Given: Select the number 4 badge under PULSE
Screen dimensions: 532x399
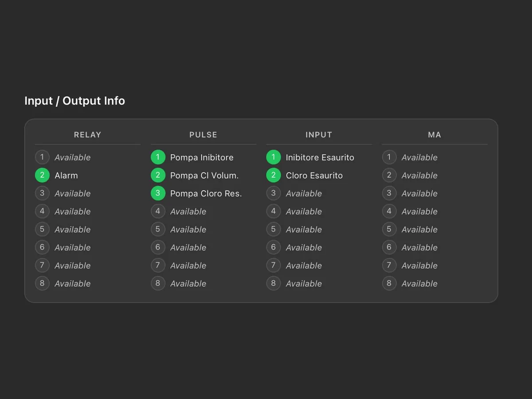Looking at the screenshot, I should pyautogui.click(x=158, y=211).
